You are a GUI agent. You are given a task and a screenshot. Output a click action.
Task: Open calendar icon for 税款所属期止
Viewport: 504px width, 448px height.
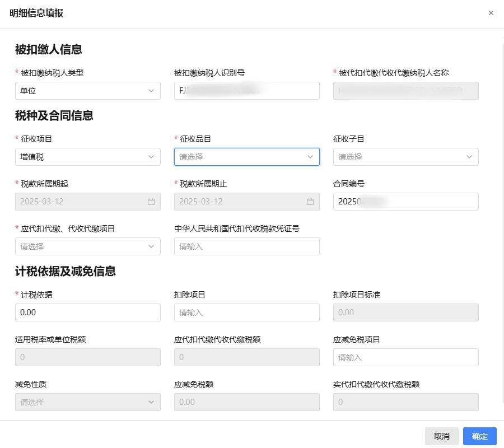click(x=310, y=202)
